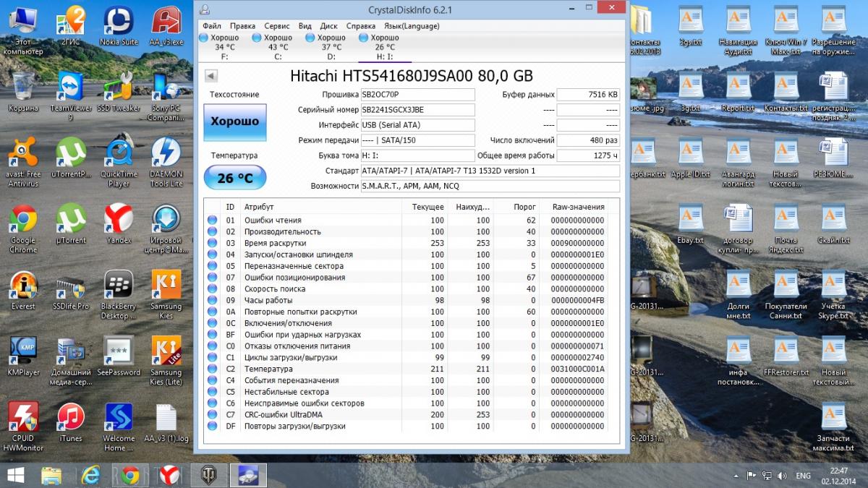868x488 pixels.
Task: Click the status circle for C2 Температура
Action: (x=212, y=369)
